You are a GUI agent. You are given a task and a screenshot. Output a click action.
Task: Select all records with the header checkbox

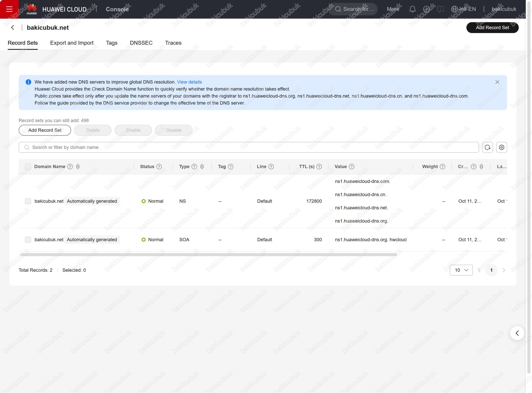click(x=28, y=167)
